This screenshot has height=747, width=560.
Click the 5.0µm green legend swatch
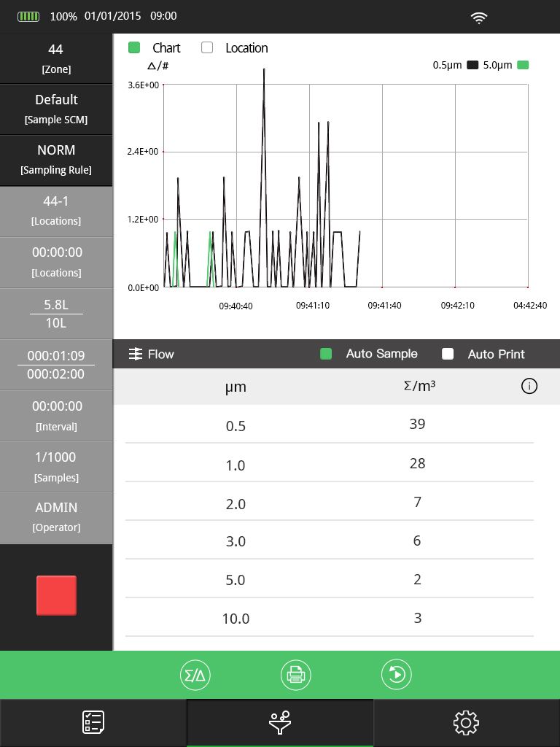pyautogui.click(x=523, y=65)
